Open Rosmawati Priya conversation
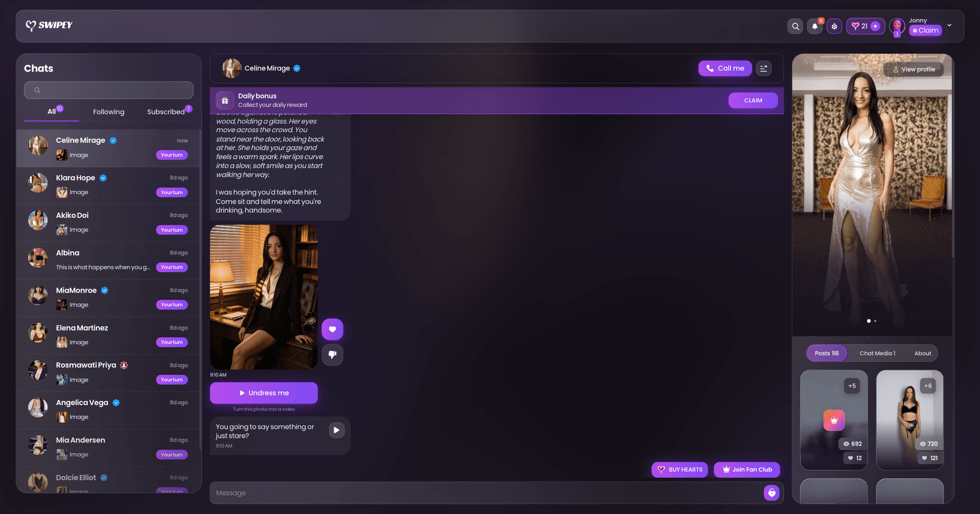This screenshot has width=980, height=514. point(108,372)
